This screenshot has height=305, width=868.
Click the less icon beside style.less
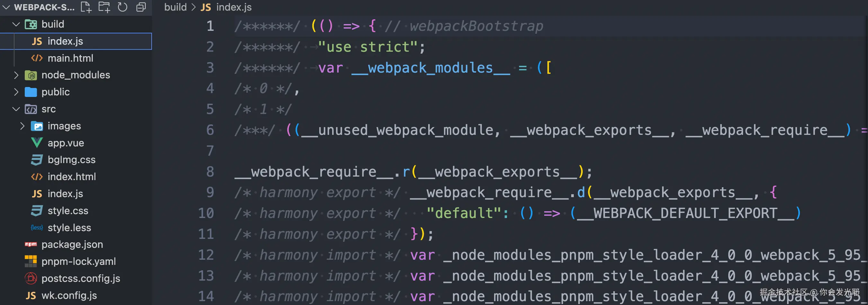pos(37,228)
